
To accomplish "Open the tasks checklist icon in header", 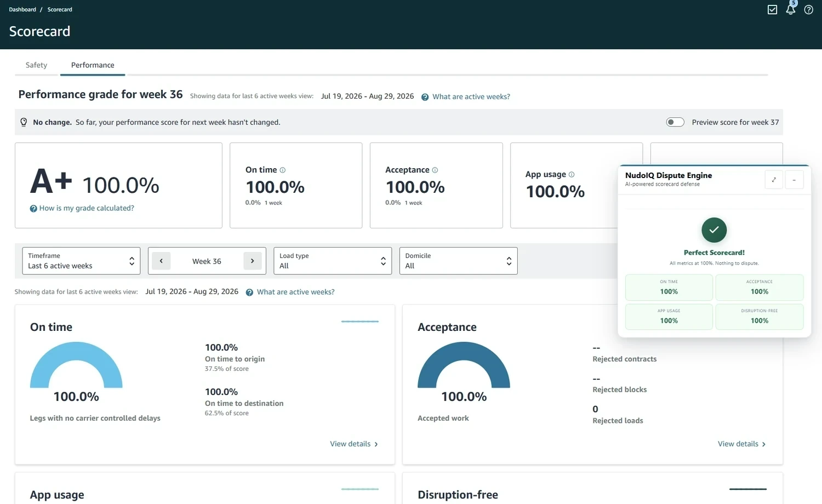I will (772, 9).
